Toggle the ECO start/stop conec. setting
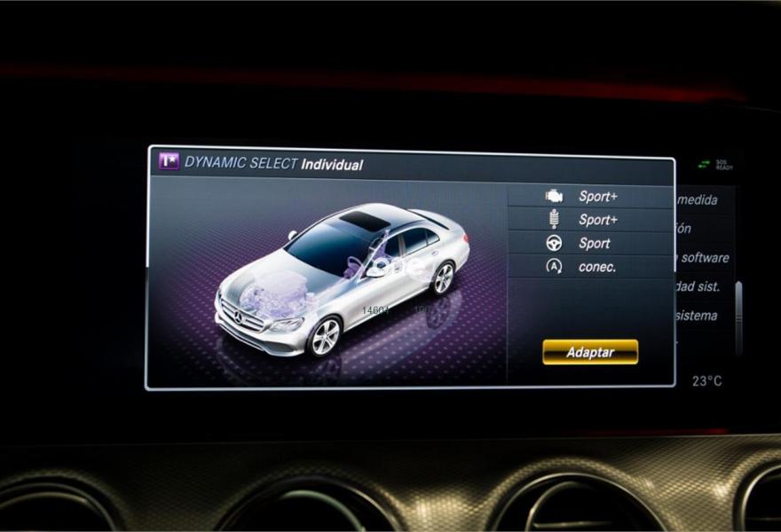 597,267
